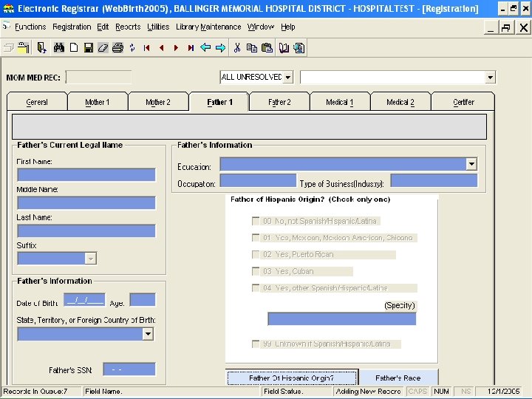
Task: Click the refresh arrows toolbar icon
Action: click(x=132, y=48)
